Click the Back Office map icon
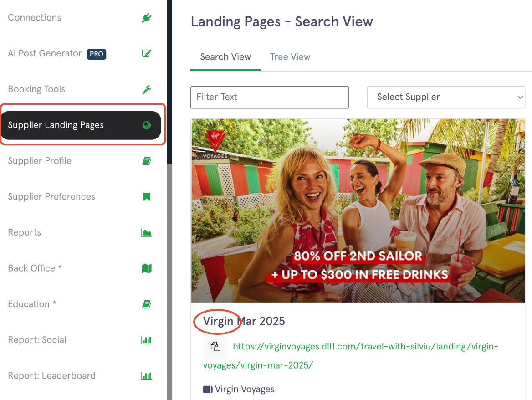 pos(147,268)
